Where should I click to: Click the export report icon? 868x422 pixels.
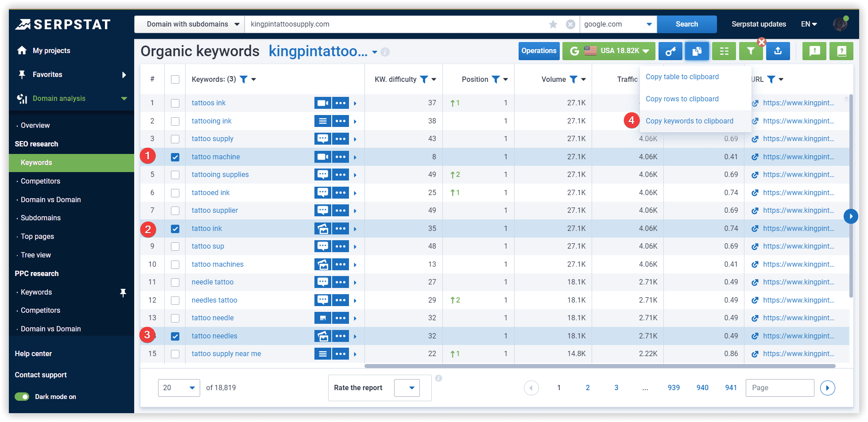tap(778, 51)
